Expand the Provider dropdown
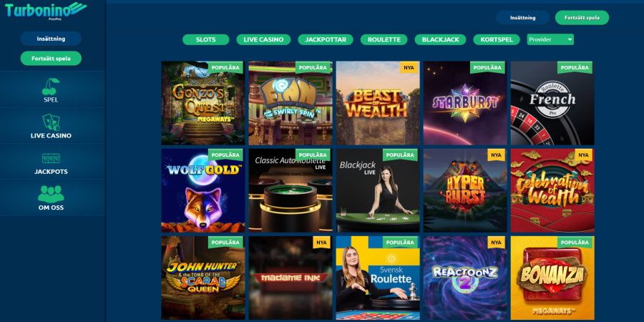The image size is (644, 322). 550,39
